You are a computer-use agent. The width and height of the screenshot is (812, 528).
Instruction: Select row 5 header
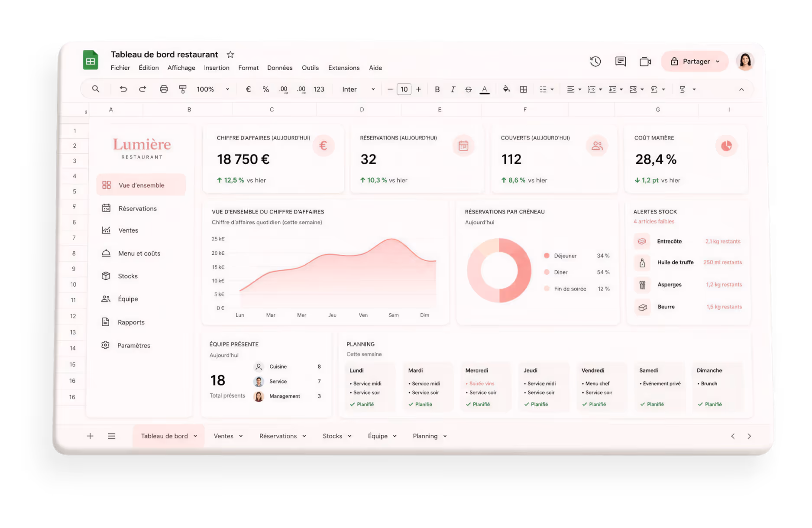[x=74, y=191]
